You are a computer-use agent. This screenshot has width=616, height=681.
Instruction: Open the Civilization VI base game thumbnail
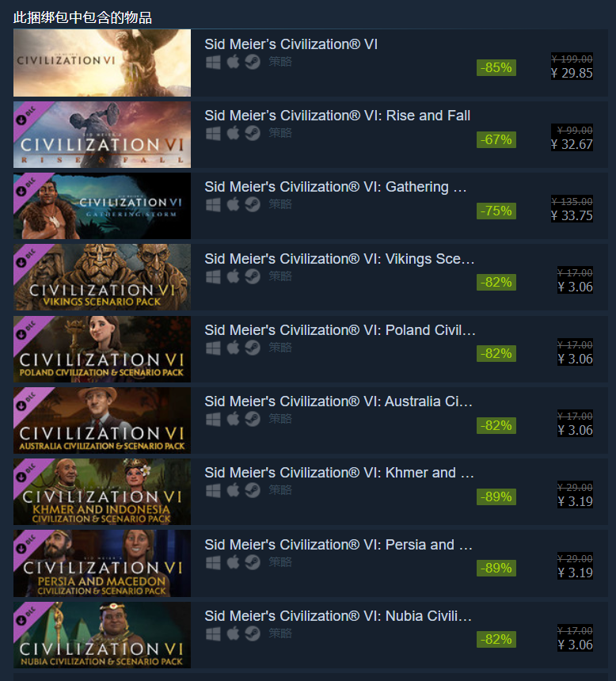pos(102,63)
